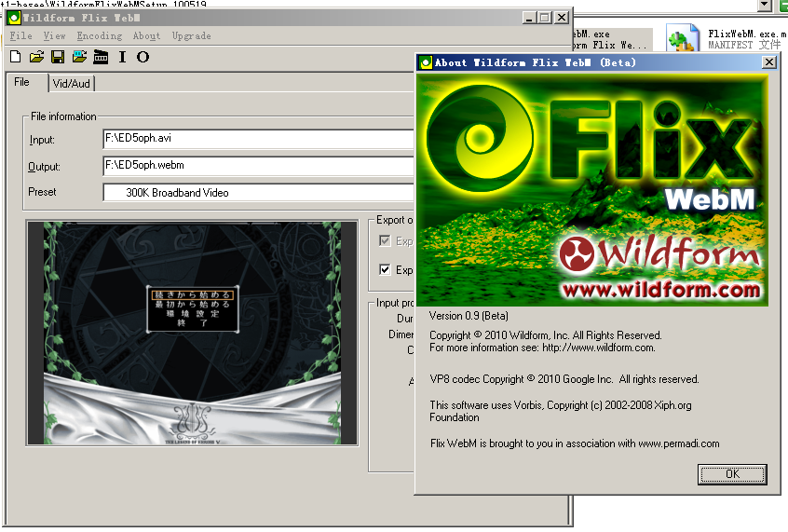Click the 'I' input toolbar icon
The width and height of the screenshot is (788, 532).
122,58
